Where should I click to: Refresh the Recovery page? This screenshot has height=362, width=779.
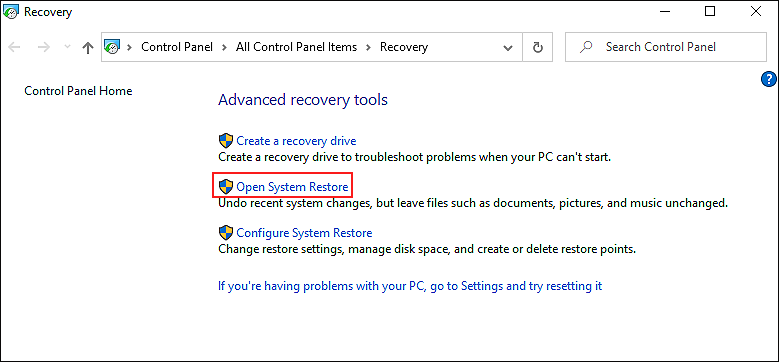[538, 47]
